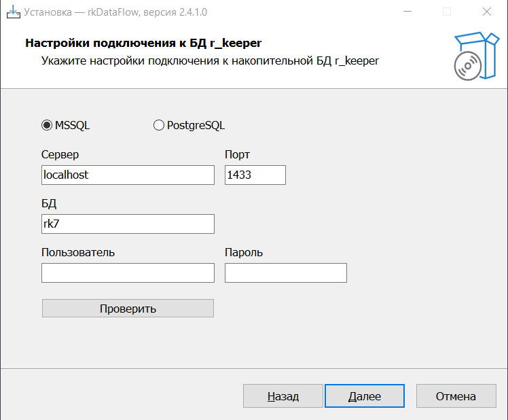This screenshot has height=420, width=508.
Task: Minimize the rkDataFlow setup window
Action: click(407, 12)
